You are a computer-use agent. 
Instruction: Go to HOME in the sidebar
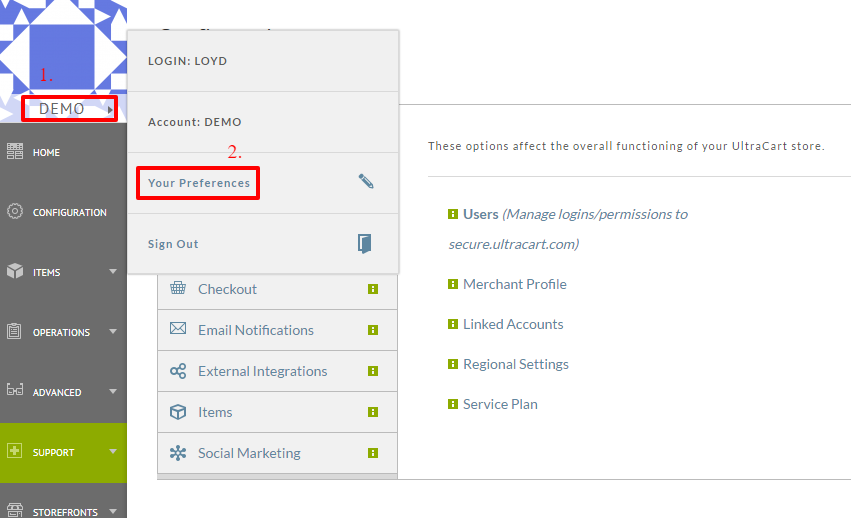point(46,153)
